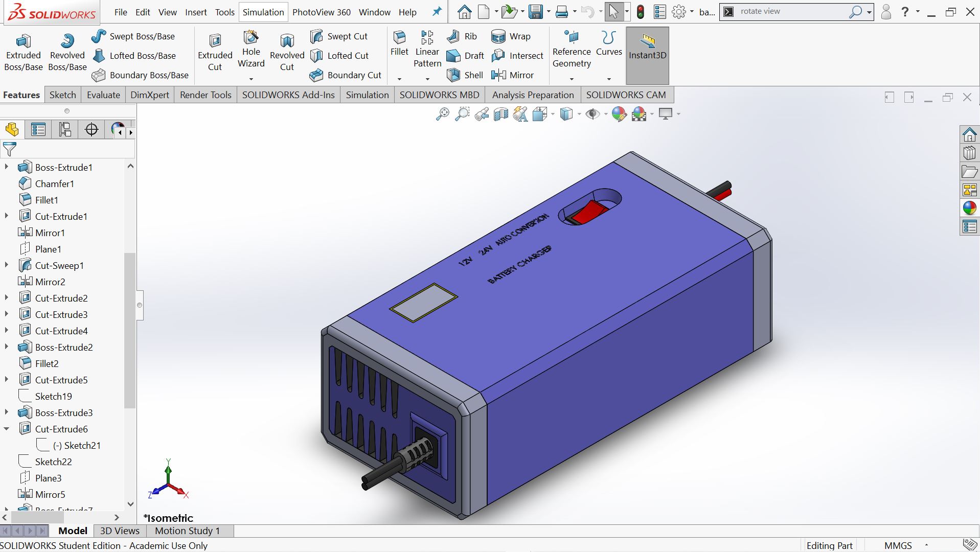980x552 pixels.
Task: Select the Chamfer1 feature
Action: click(x=47, y=183)
